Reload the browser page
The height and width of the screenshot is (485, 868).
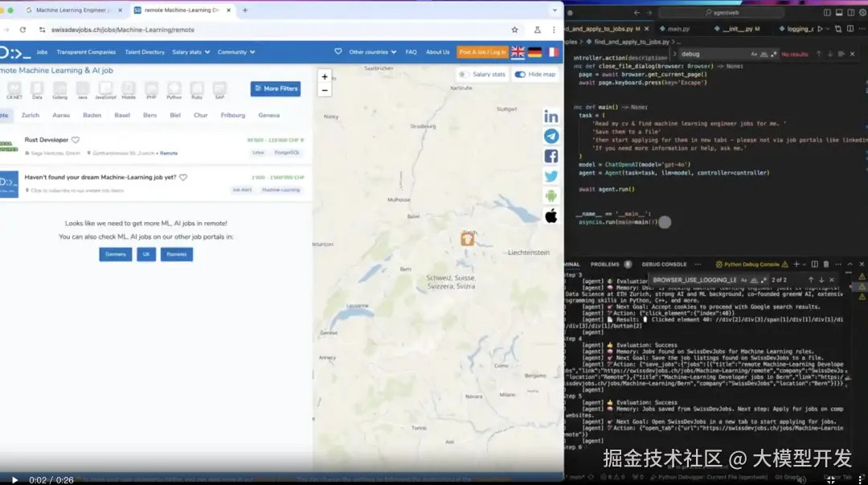point(23,30)
